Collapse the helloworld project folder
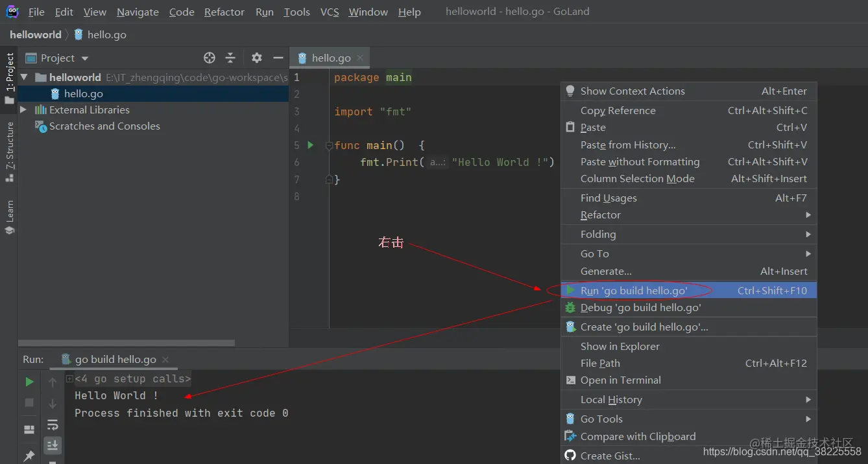The height and width of the screenshot is (464, 868). click(x=24, y=77)
